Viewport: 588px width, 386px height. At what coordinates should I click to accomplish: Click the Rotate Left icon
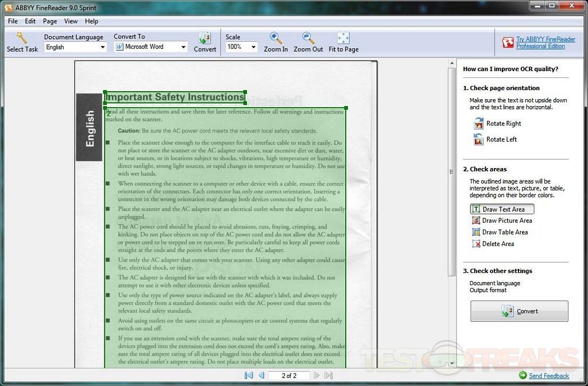point(478,139)
